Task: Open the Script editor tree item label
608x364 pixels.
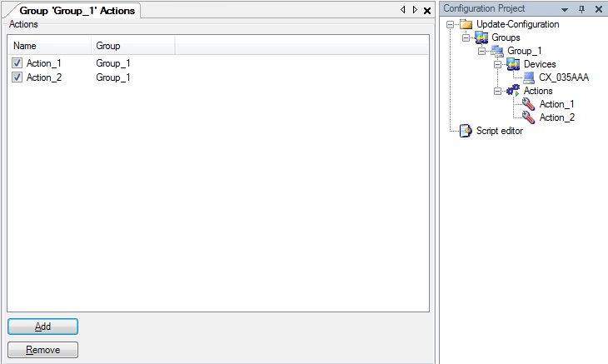Action: [500, 131]
